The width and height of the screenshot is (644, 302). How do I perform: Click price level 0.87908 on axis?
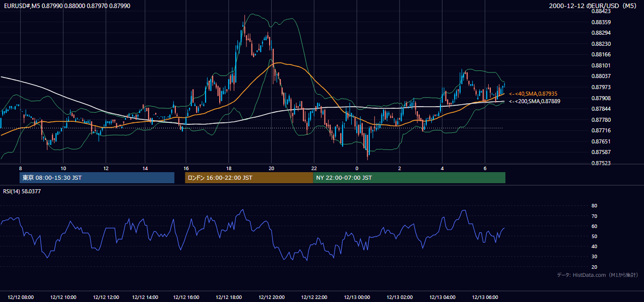[601, 98]
